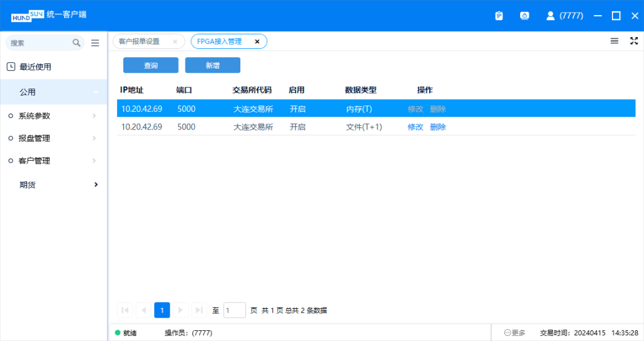Toggle sidebar with hamburger menu icon

click(95, 43)
